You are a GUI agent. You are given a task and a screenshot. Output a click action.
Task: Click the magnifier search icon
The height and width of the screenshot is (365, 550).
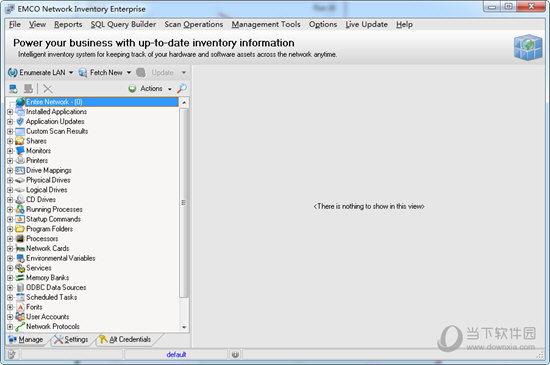181,88
